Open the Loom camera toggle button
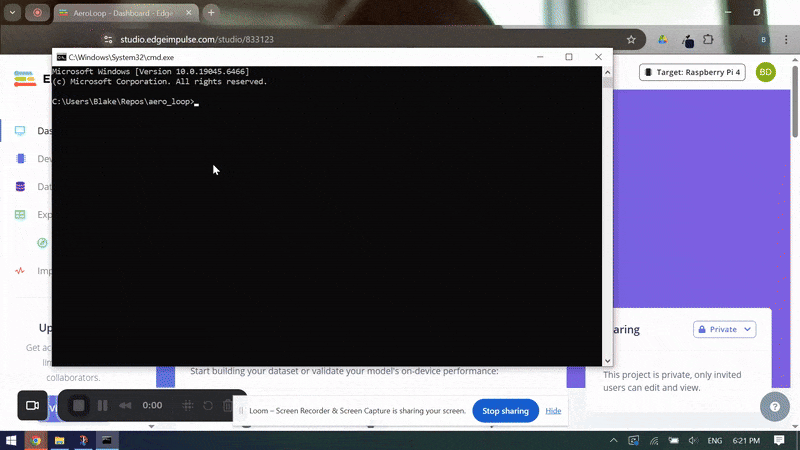Viewport: 800px width, 450px height. (x=32, y=406)
